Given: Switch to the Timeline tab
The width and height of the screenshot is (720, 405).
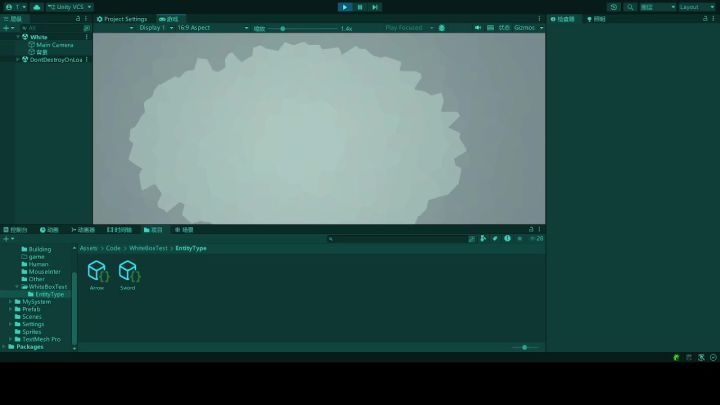Looking at the screenshot, I should click(x=119, y=230).
